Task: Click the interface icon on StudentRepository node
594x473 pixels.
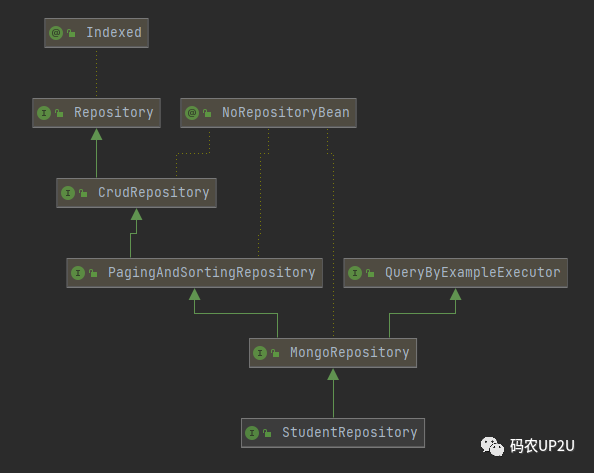Action: (252, 433)
